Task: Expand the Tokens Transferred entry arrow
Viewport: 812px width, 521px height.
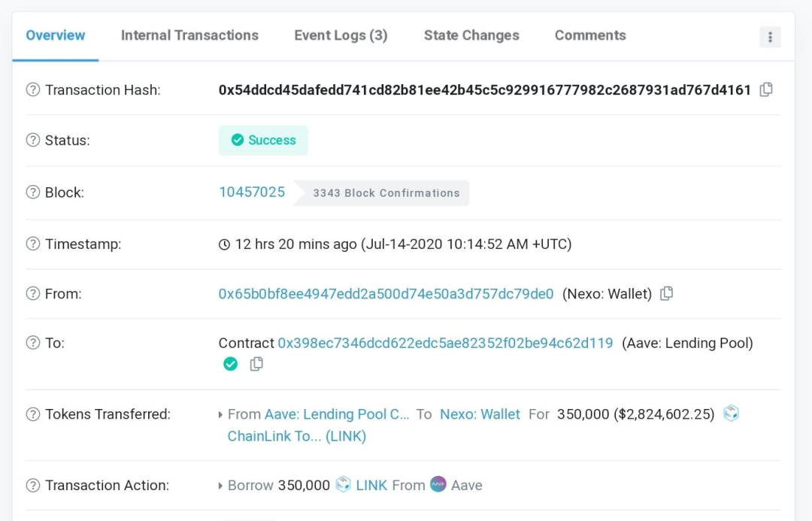Action: pos(220,414)
